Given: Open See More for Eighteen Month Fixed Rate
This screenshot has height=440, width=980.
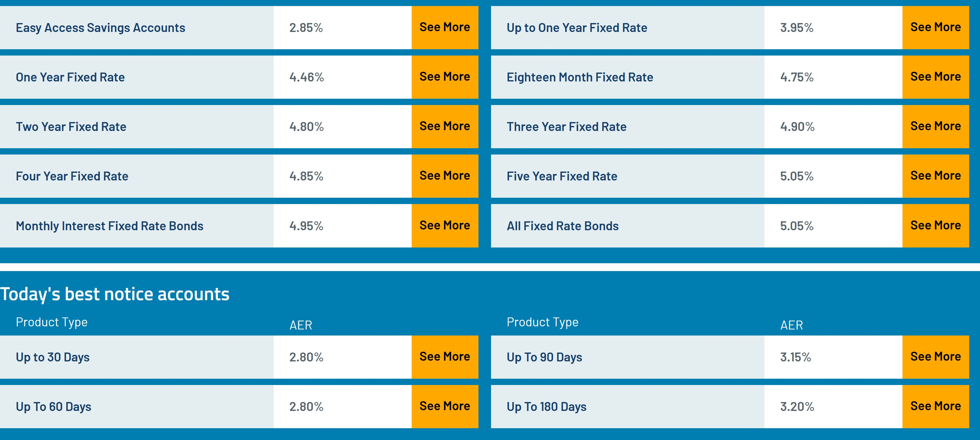Looking at the screenshot, I should (x=935, y=77).
